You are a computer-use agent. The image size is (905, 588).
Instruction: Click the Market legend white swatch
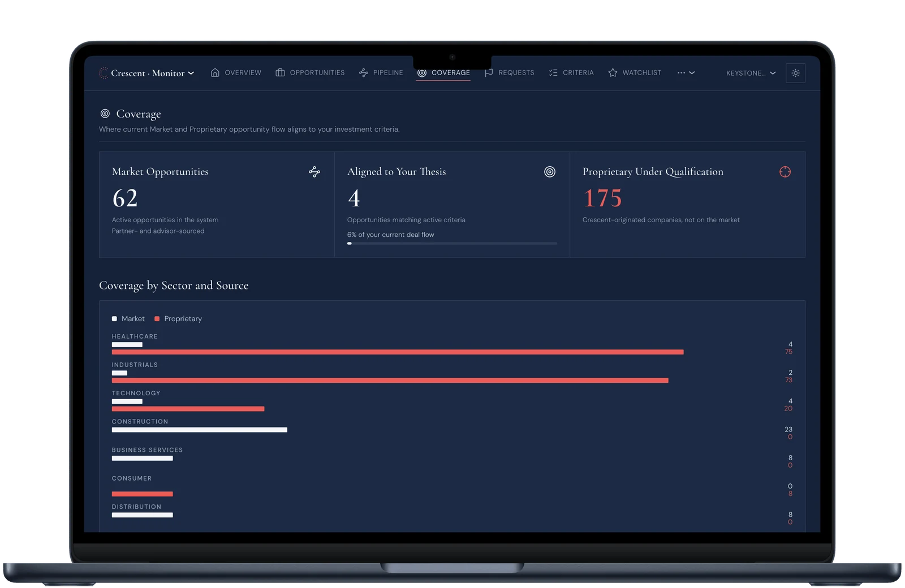tap(114, 319)
